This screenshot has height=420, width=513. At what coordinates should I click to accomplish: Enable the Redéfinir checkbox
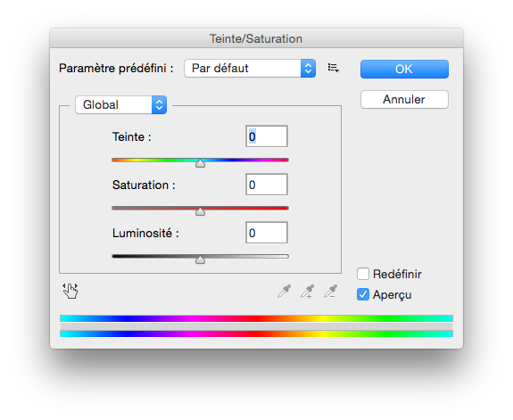click(x=363, y=274)
